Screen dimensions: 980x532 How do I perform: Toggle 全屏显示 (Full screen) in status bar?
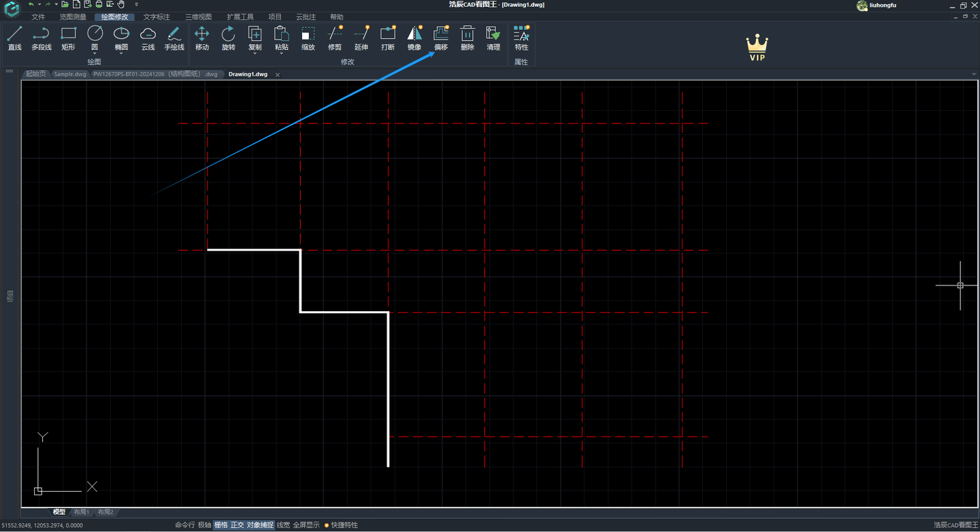tap(306, 525)
